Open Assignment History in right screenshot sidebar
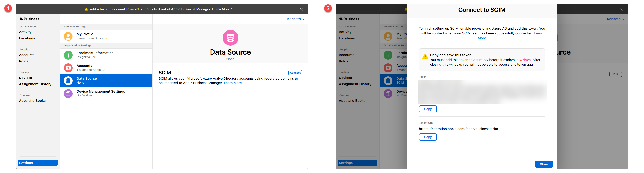Image resolution: width=644 pixels, height=173 pixels. click(x=355, y=84)
